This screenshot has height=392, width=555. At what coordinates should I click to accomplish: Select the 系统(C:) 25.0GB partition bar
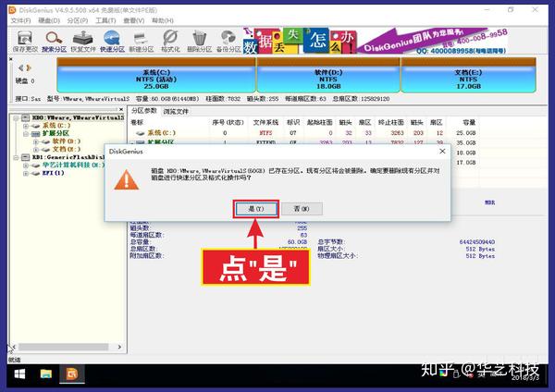tap(156, 76)
